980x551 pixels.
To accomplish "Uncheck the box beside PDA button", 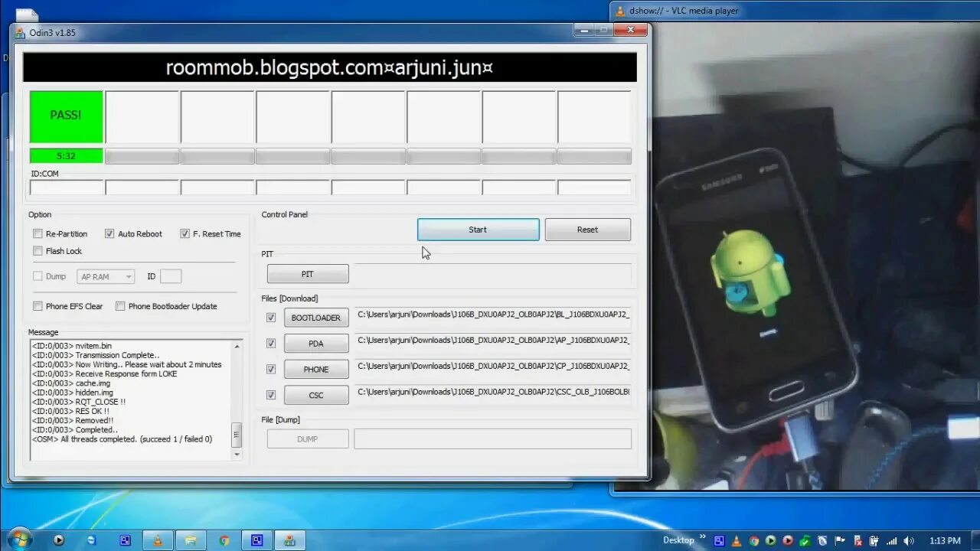I will pyautogui.click(x=271, y=344).
